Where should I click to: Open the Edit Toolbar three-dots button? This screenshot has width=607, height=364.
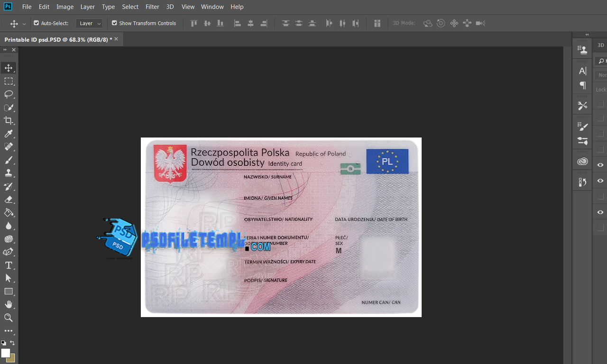click(9, 331)
